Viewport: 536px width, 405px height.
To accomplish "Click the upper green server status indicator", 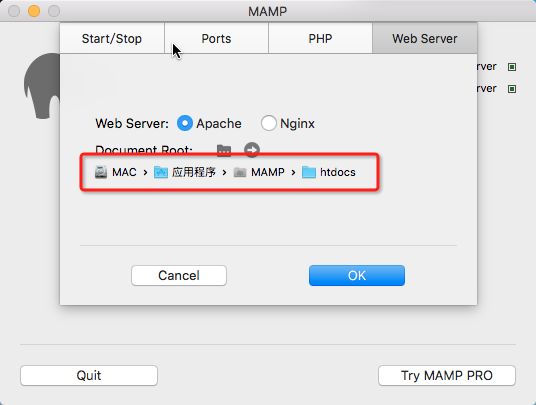I will click(512, 67).
